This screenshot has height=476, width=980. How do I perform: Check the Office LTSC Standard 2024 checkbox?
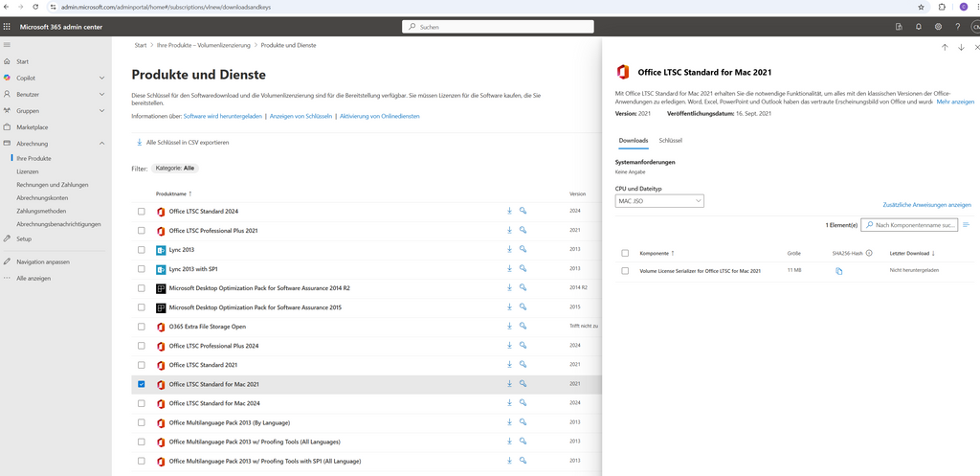[x=142, y=212]
